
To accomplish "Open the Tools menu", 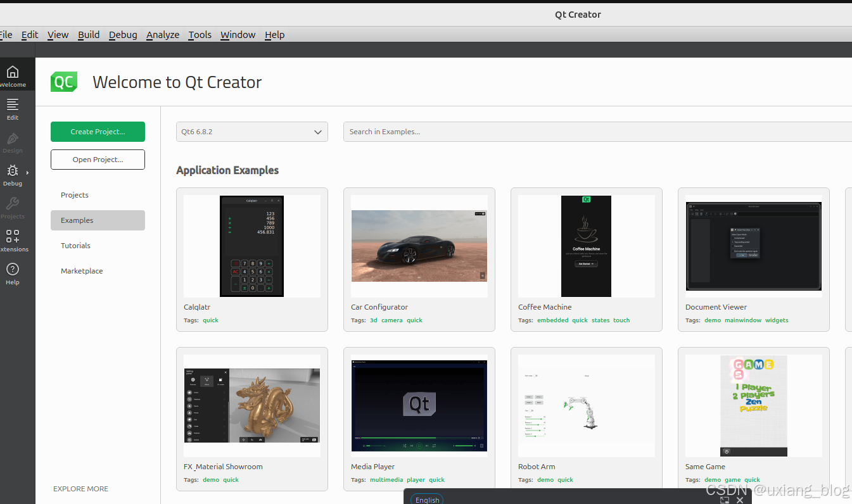I will tap(200, 35).
